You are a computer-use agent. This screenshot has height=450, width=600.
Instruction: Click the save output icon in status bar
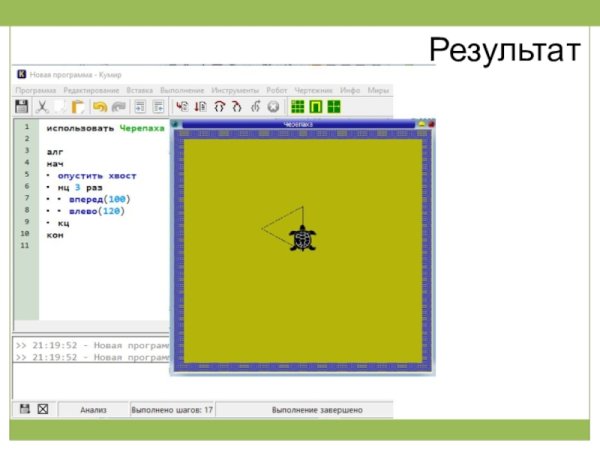point(24,409)
